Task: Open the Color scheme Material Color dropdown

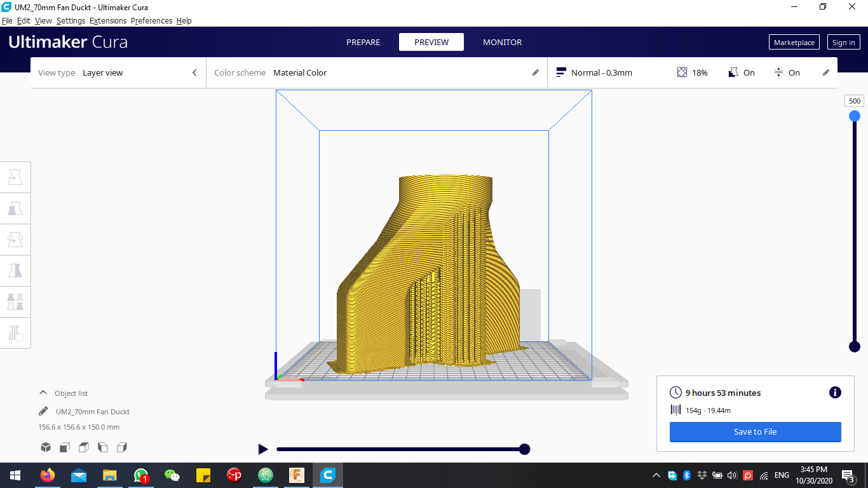Action: pos(377,72)
